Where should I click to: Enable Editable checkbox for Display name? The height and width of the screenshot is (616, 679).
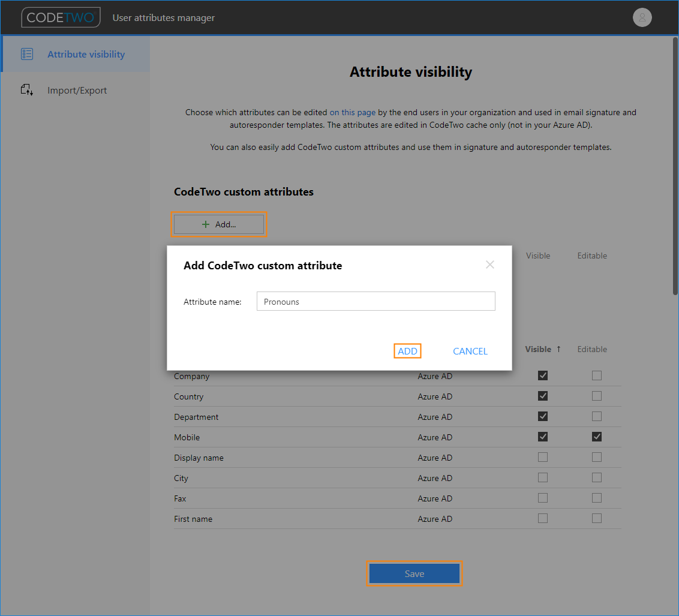(597, 456)
